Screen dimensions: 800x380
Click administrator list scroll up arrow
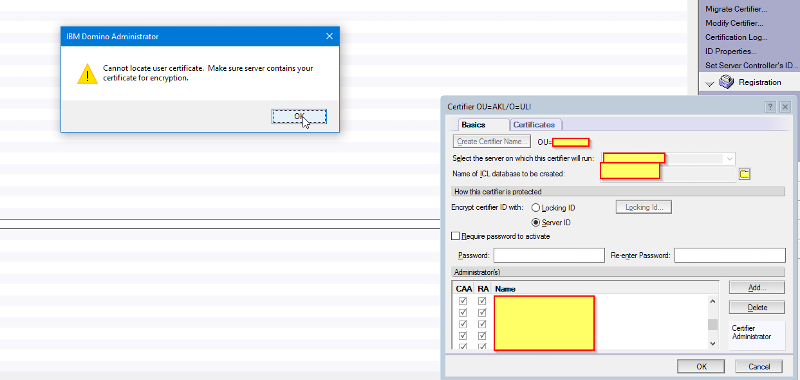[x=713, y=301]
